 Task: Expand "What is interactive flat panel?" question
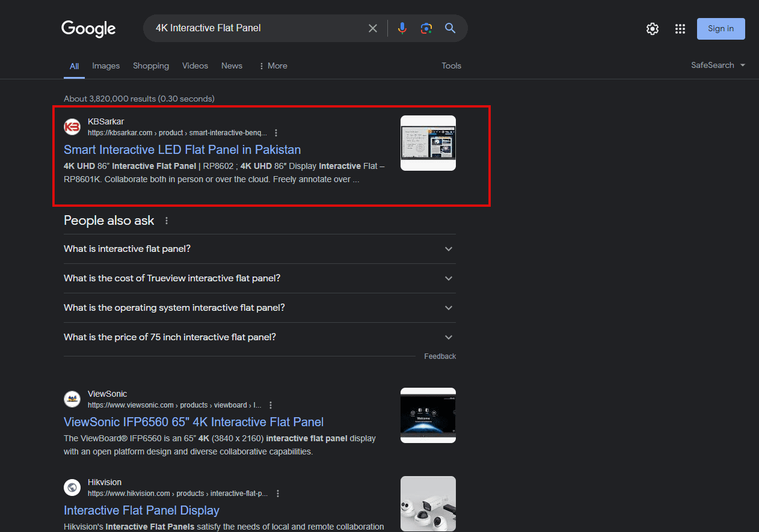point(259,249)
